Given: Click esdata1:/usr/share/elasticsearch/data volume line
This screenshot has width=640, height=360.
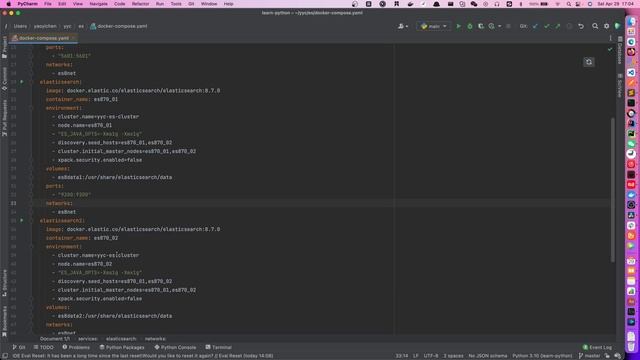Looking at the screenshot, I should (x=112, y=177).
